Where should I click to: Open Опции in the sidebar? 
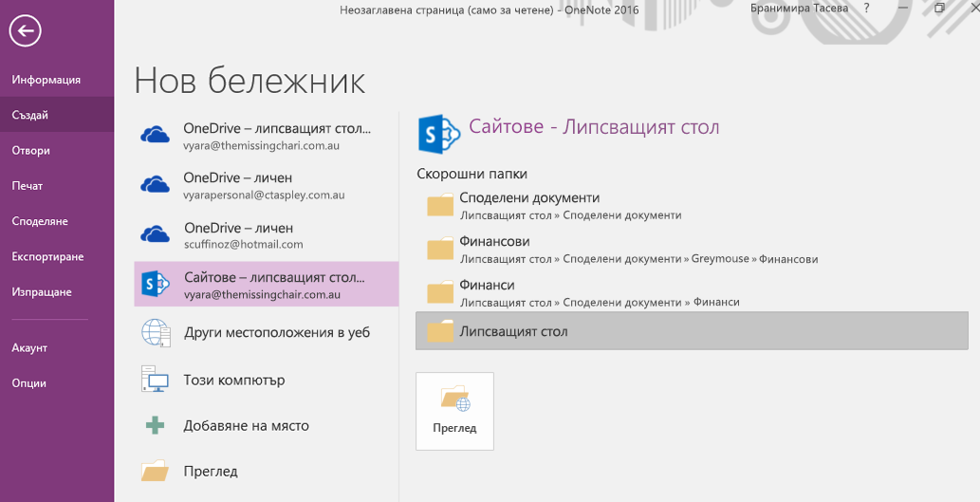(x=28, y=383)
